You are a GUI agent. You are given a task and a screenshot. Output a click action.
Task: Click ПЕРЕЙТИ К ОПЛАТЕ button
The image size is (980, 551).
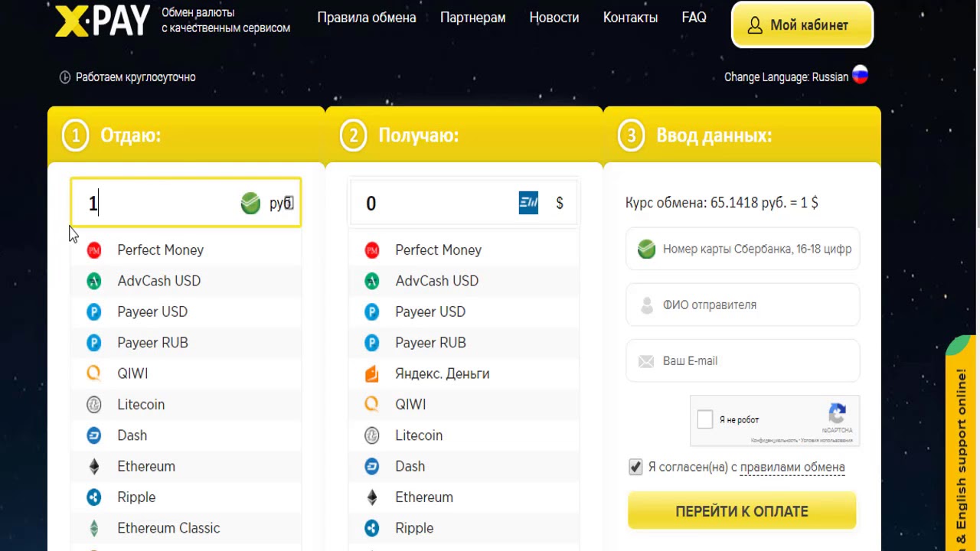click(742, 511)
